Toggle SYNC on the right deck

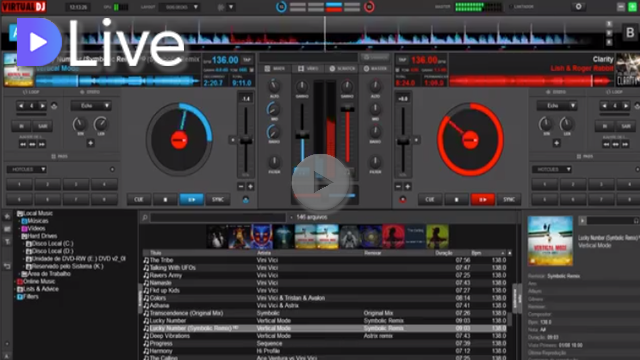click(x=509, y=200)
